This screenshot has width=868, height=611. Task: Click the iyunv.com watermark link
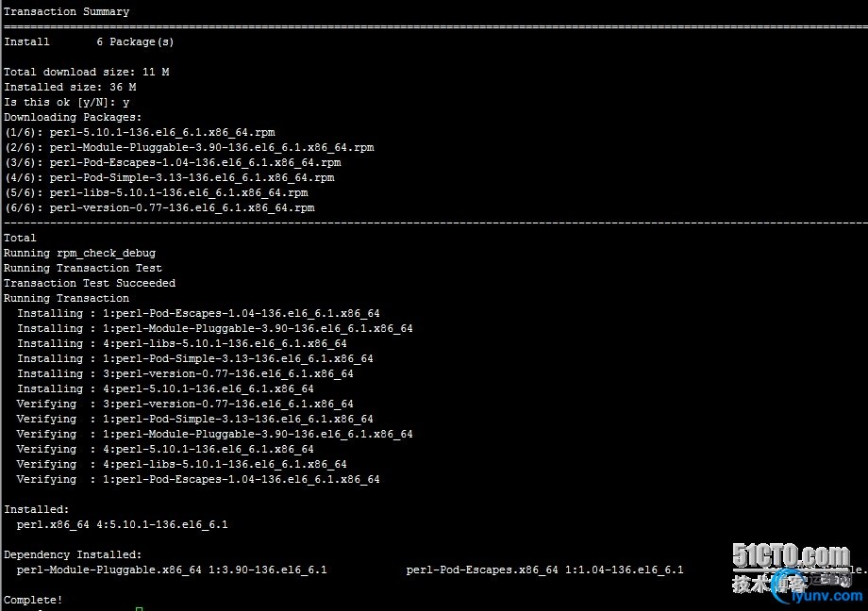(x=826, y=596)
